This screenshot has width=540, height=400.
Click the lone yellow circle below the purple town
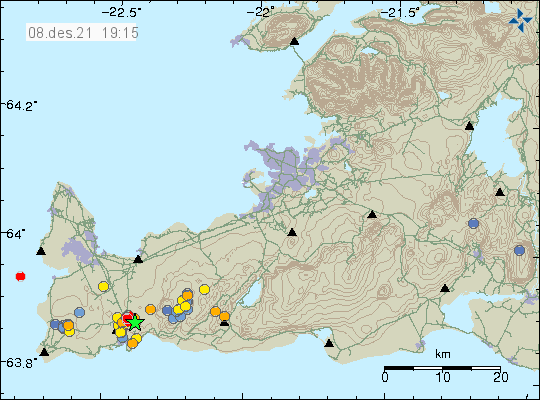(103, 286)
